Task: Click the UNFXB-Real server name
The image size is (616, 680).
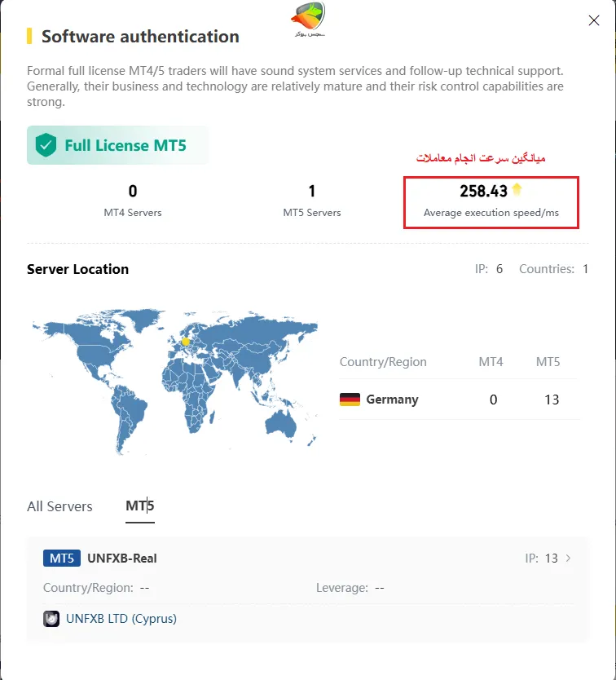Action: coord(122,559)
